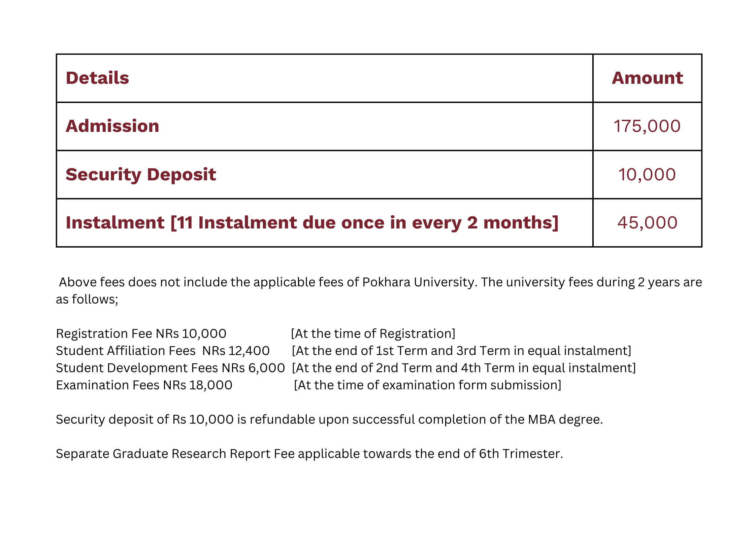The height and width of the screenshot is (534, 756).
Task: Click the 175,000 admission amount
Action: coord(647,127)
